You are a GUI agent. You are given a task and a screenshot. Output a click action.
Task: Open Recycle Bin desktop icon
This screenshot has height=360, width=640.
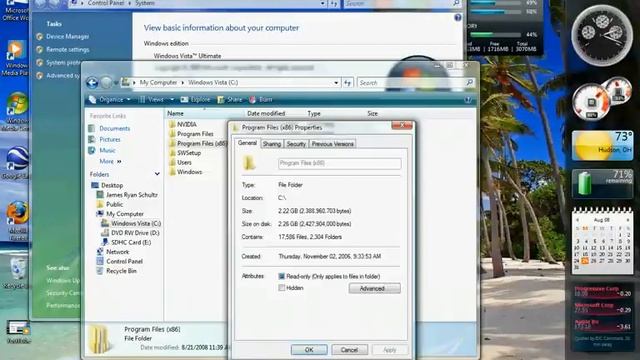click(x=17, y=273)
